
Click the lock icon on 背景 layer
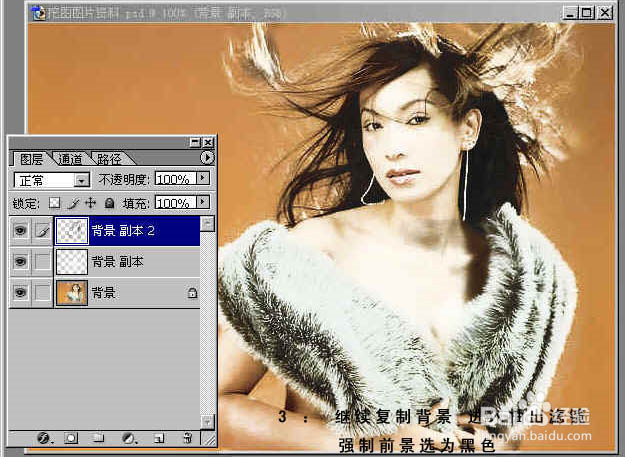(193, 293)
